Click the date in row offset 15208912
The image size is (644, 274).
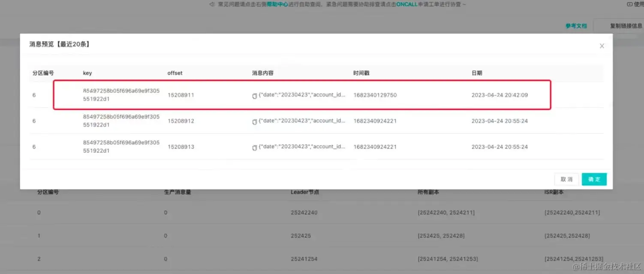(500, 121)
